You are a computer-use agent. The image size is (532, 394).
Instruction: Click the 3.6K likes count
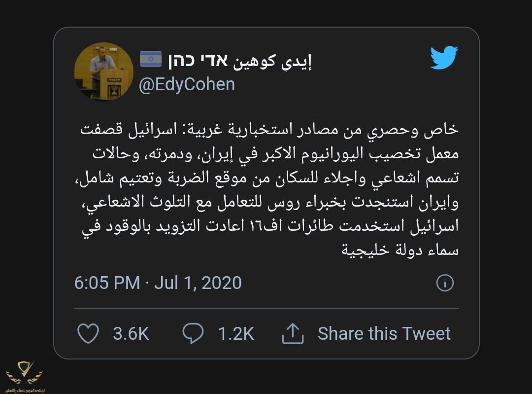pos(131,334)
